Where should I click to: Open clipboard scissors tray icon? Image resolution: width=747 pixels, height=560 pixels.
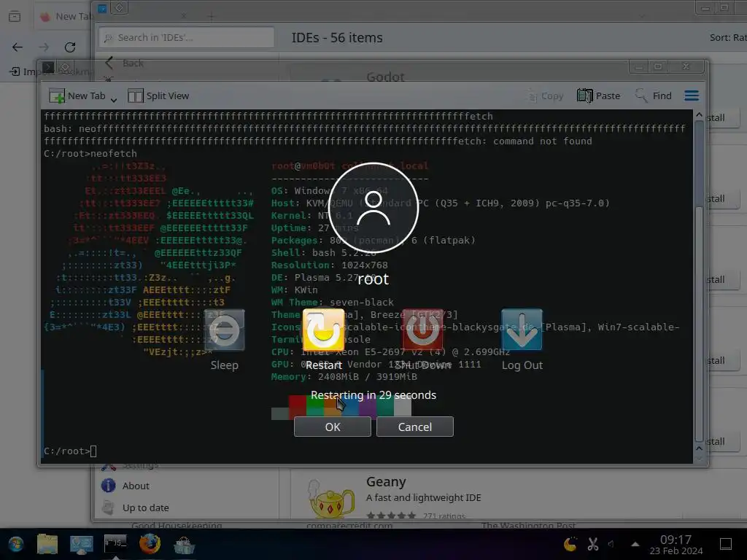click(x=592, y=544)
